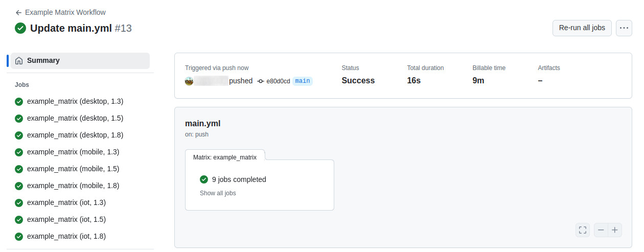Click the back arrow to Example Matrix Workflow
This screenshot has height=252, width=644.
coord(19,12)
